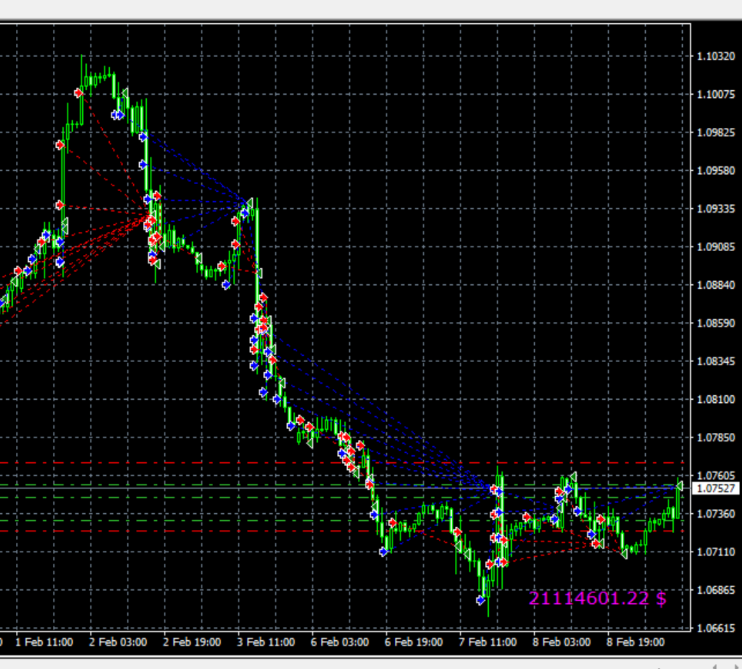Select the magenta balance text 21114601.22 $
Image resolution: width=742 pixels, height=669 pixels.
pyautogui.click(x=597, y=599)
